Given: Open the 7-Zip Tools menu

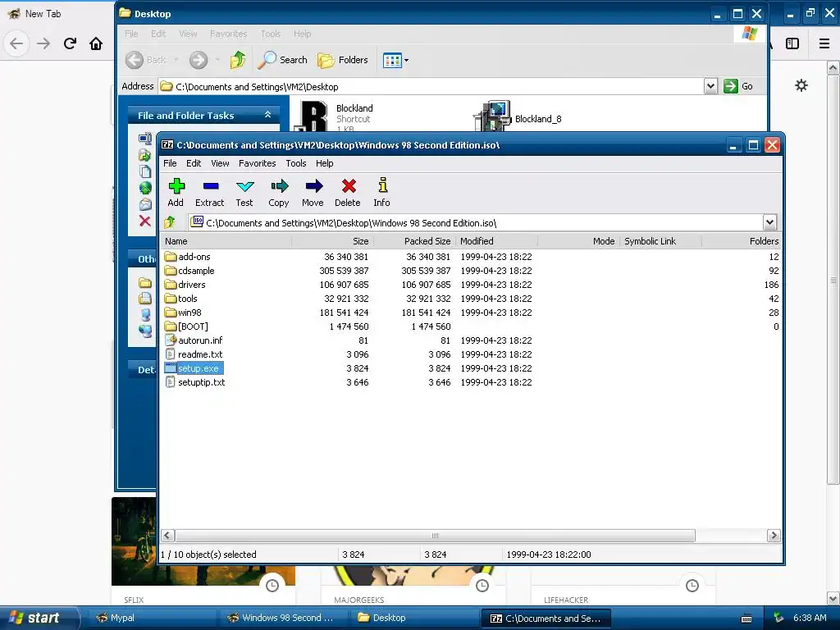Looking at the screenshot, I should pos(295,163).
